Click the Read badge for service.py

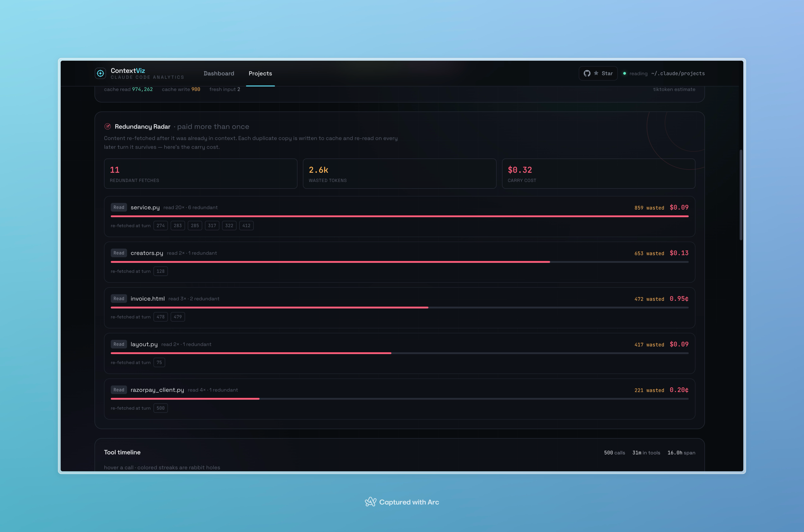[x=119, y=207]
